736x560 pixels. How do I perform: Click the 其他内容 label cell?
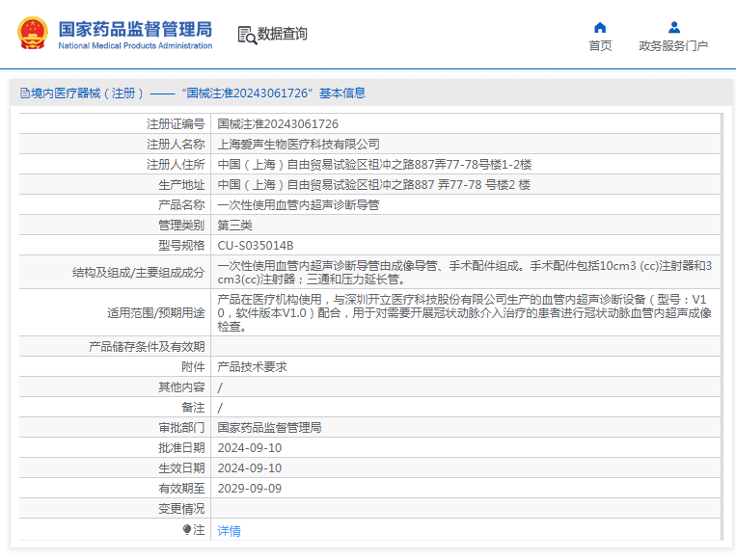click(x=115, y=387)
